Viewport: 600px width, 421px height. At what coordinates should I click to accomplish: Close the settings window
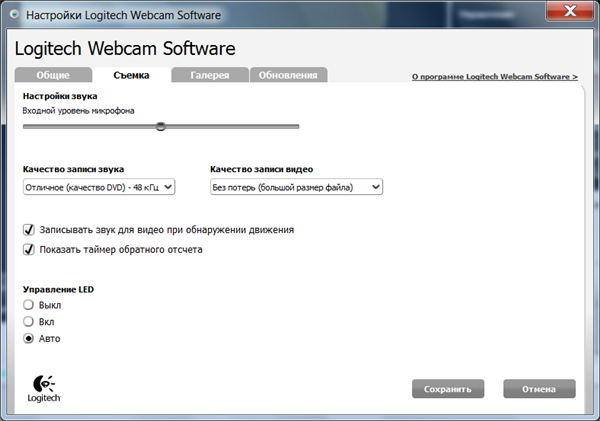(x=570, y=11)
